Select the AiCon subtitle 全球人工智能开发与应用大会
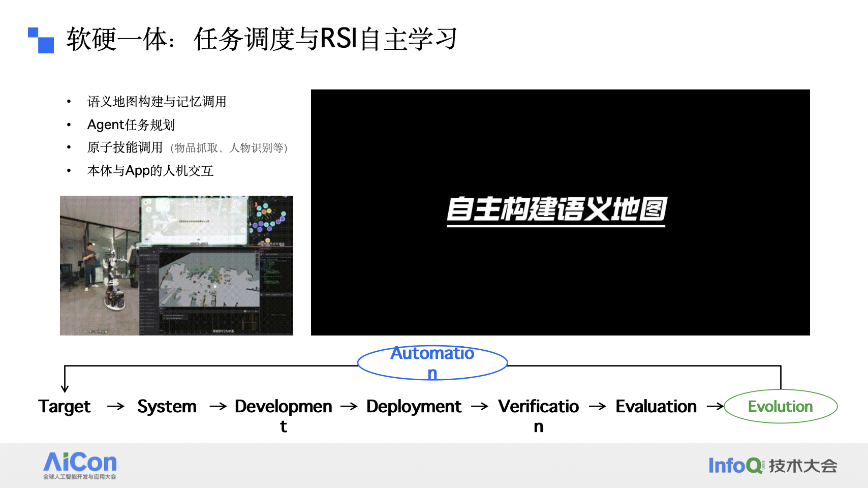 click(80, 477)
